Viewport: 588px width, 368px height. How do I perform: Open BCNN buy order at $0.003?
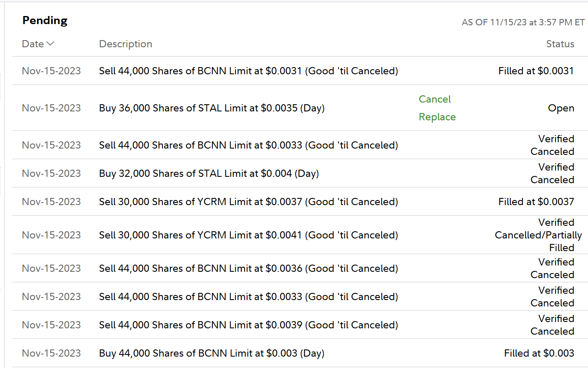tap(211, 353)
